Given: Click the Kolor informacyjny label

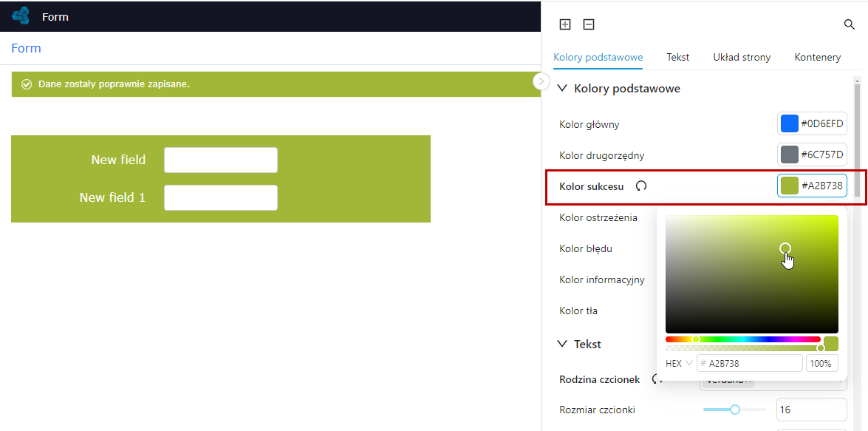Looking at the screenshot, I should 602,279.
